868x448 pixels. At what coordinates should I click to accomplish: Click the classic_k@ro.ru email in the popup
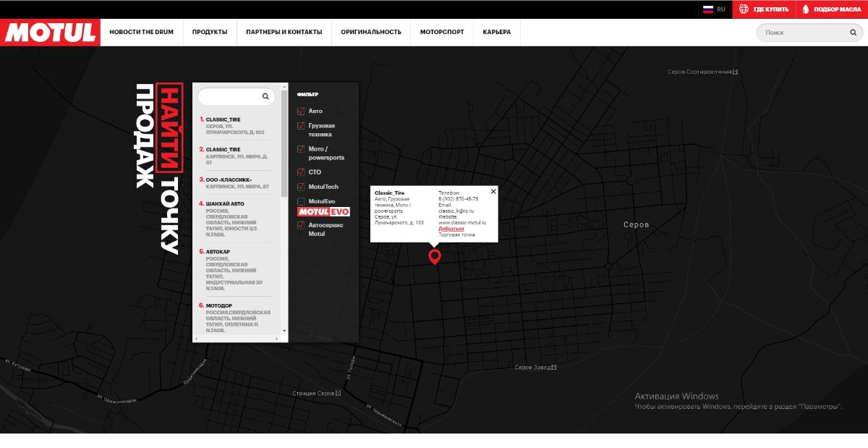point(456,211)
